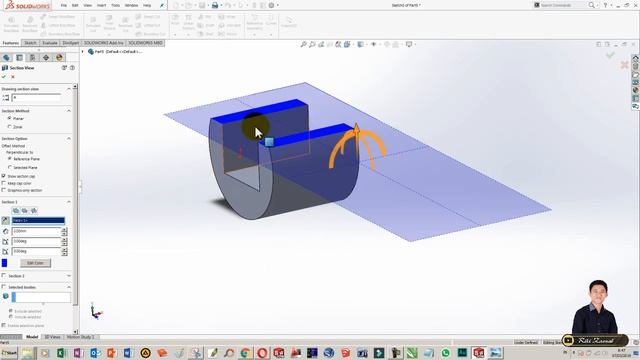Collapse the Drawing section view group
The height and width of the screenshot is (360, 640).
pos(69,89)
